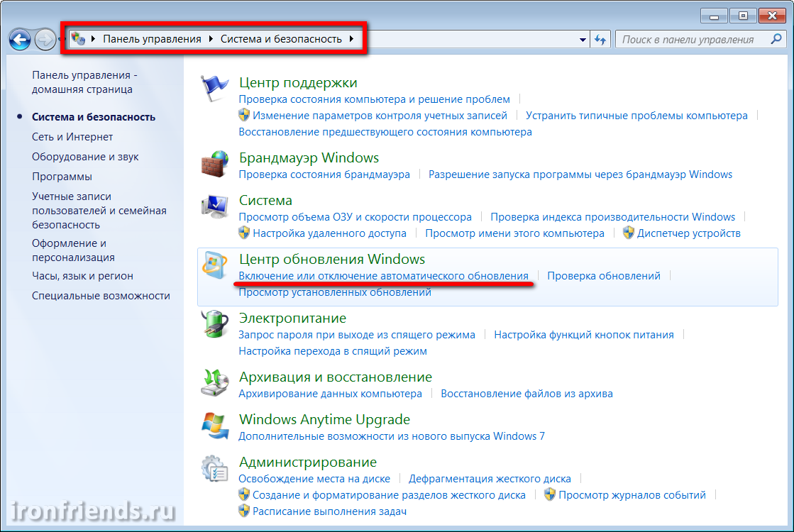
Task: Open the Диспетчер устройств link
Action: point(688,233)
